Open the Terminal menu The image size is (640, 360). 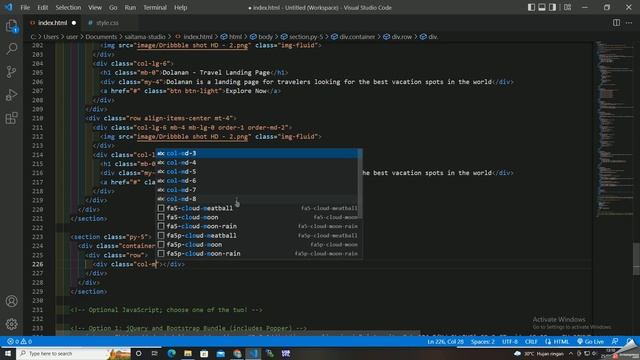pyautogui.click(x=155, y=7)
